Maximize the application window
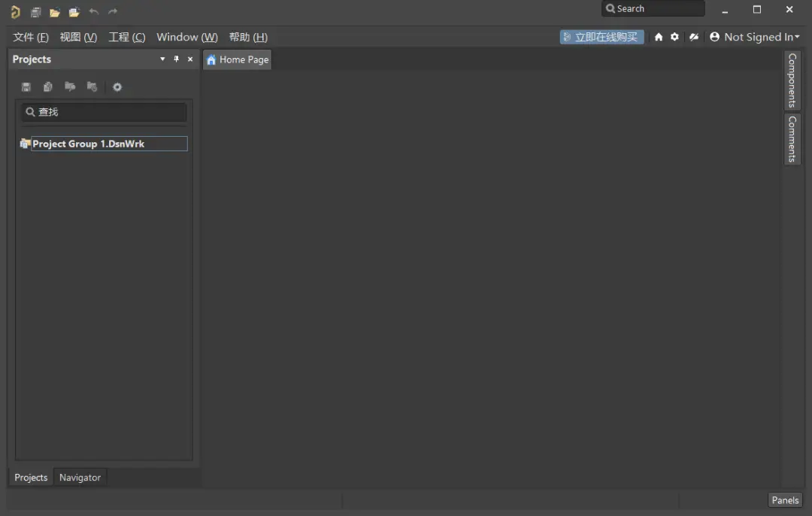 [756, 9]
